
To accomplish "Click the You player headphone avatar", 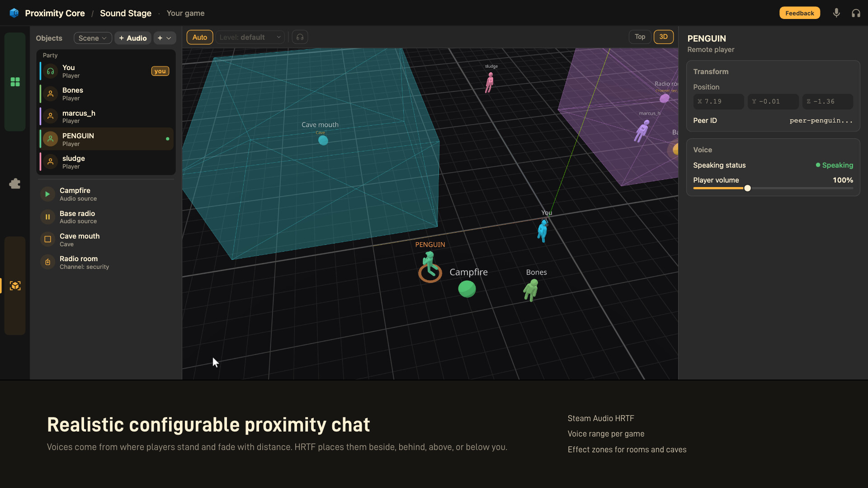I will [x=51, y=71].
